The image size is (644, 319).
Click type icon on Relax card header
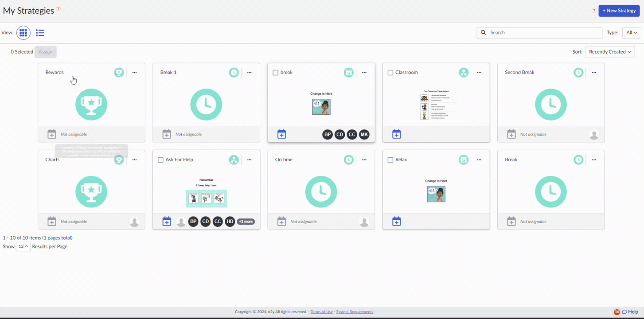point(464,160)
